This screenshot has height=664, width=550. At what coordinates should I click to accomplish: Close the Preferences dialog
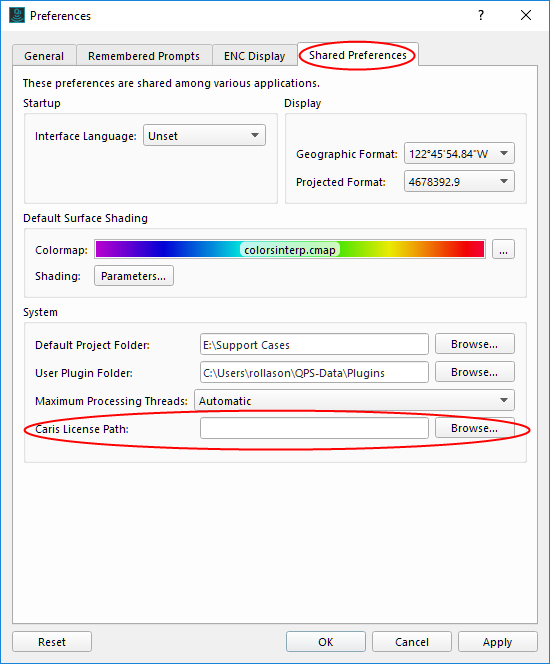526,16
